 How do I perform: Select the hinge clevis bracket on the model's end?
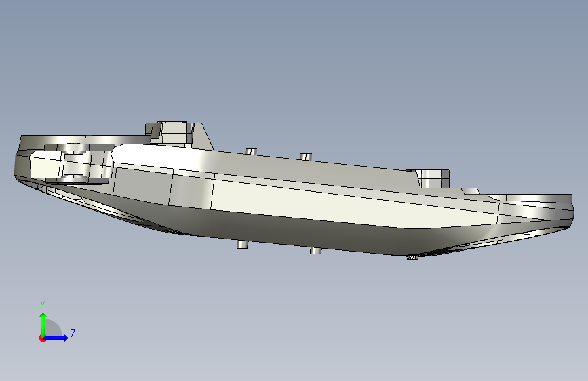pyautogui.click(x=77, y=165)
